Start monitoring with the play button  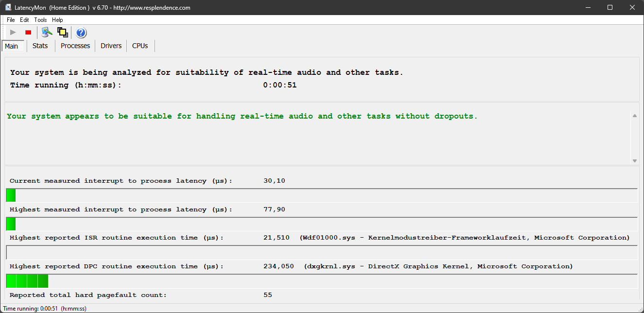(x=13, y=33)
